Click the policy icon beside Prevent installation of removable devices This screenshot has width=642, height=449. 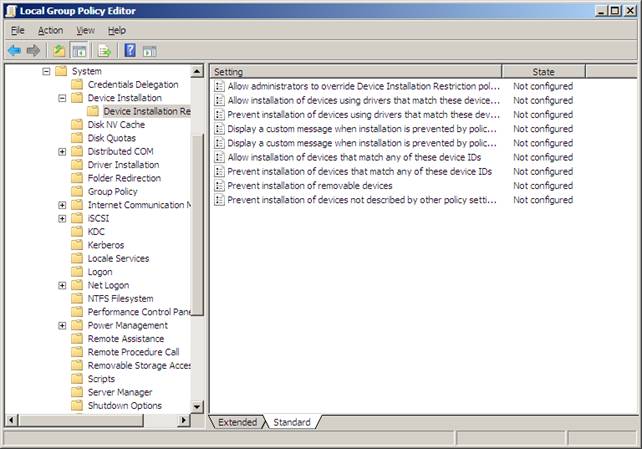[x=220, y=186]
